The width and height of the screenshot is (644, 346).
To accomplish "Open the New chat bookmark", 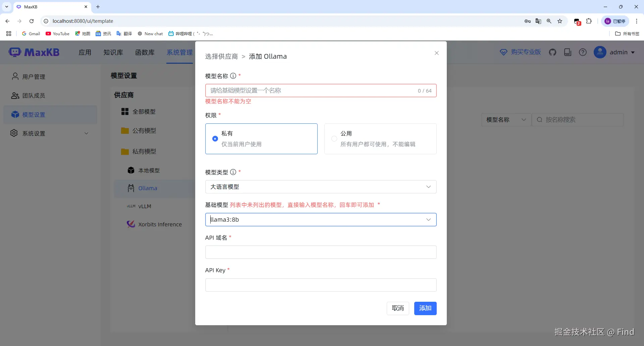I will pos(150,34).
